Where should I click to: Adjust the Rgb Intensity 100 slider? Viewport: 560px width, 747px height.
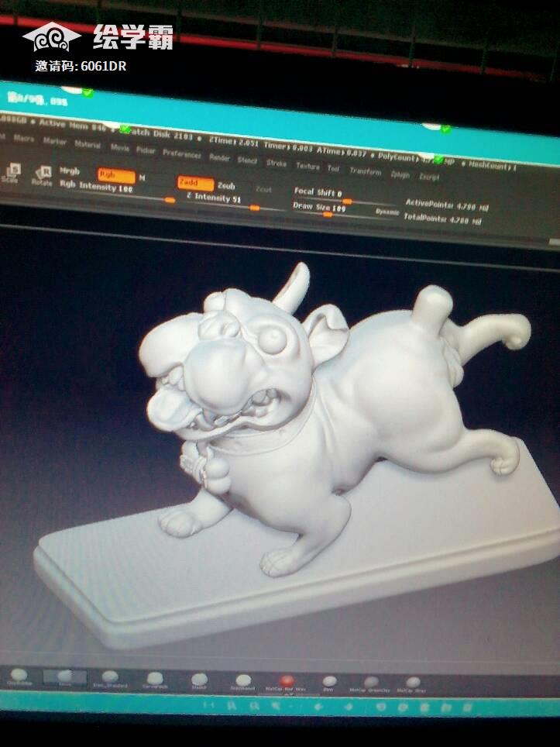117,191
